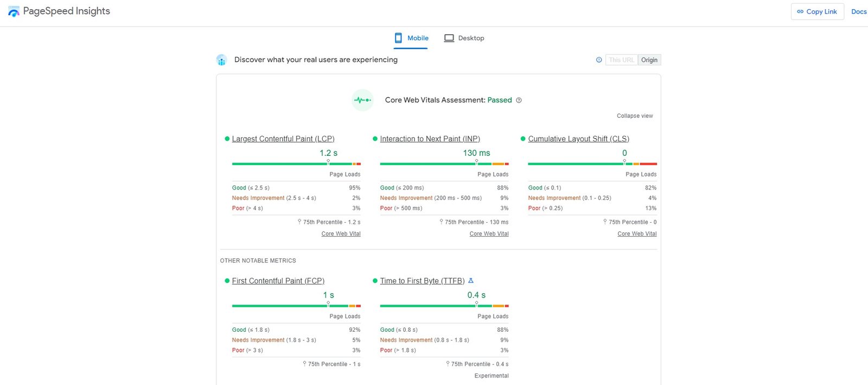Click the PageSpeed Insights logo icon

[14, 11]
